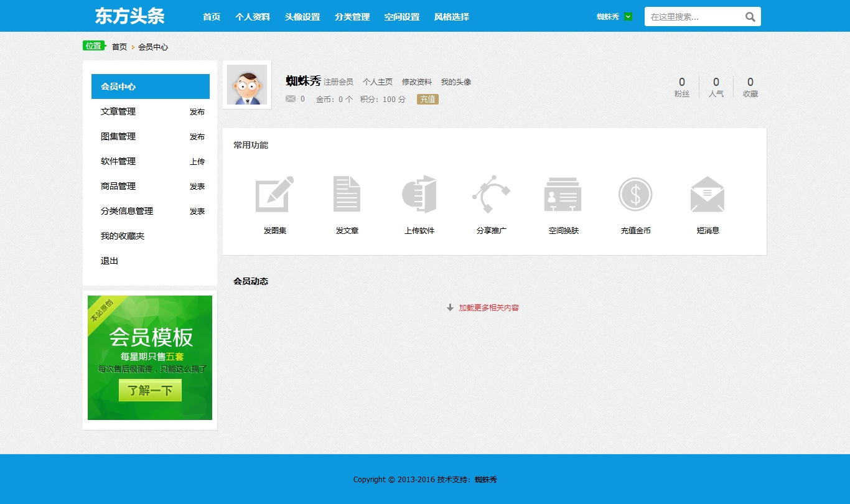Select 风格选择 in the top menu
Screen dimensions: 850x504
[x=452, y=17]
